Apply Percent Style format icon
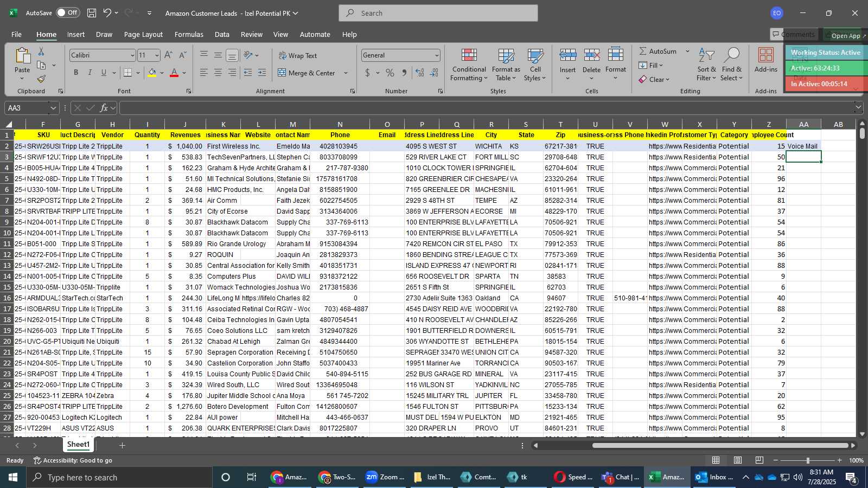868x488 pixels. coord(390,73)
